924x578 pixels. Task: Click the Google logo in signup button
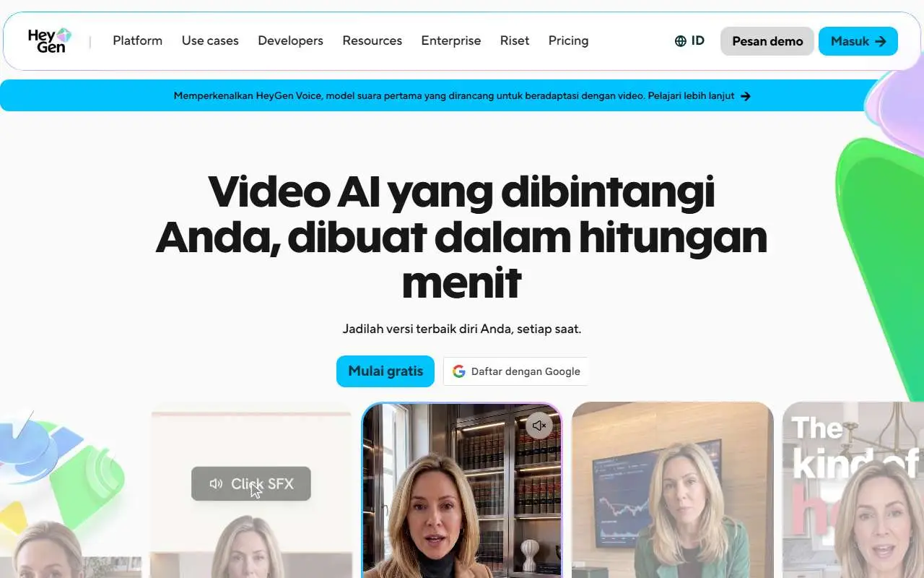tap(459, 371)
